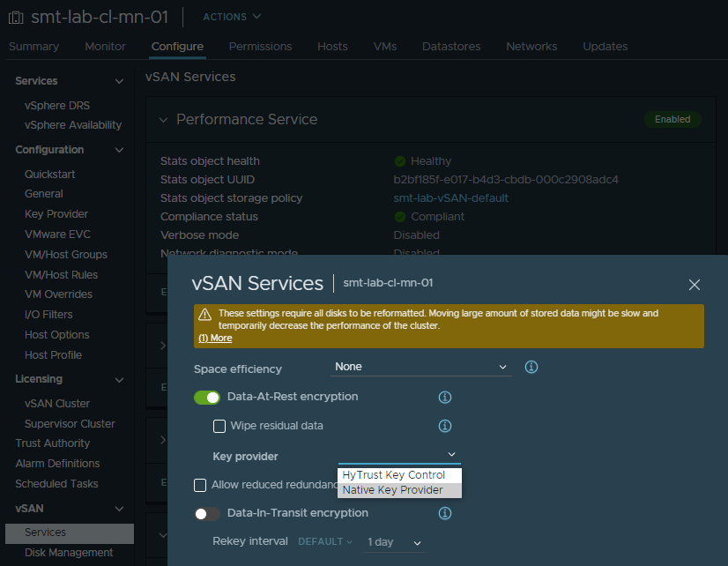Open the smt-lab-vSAN-default storage policy link
The width and height of the screenshot is (728, 566).
pyautogui.click(x=450, y=198)
